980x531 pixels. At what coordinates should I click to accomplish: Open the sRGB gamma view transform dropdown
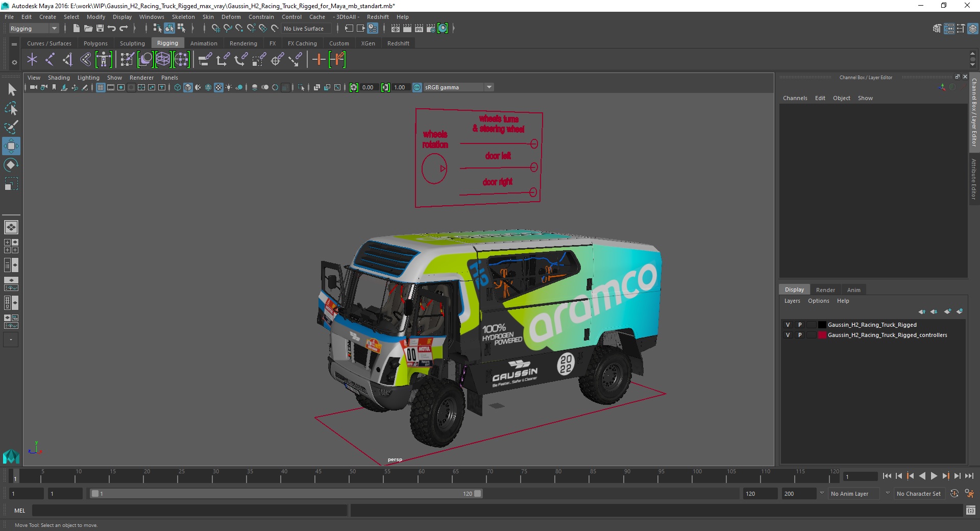458,87
